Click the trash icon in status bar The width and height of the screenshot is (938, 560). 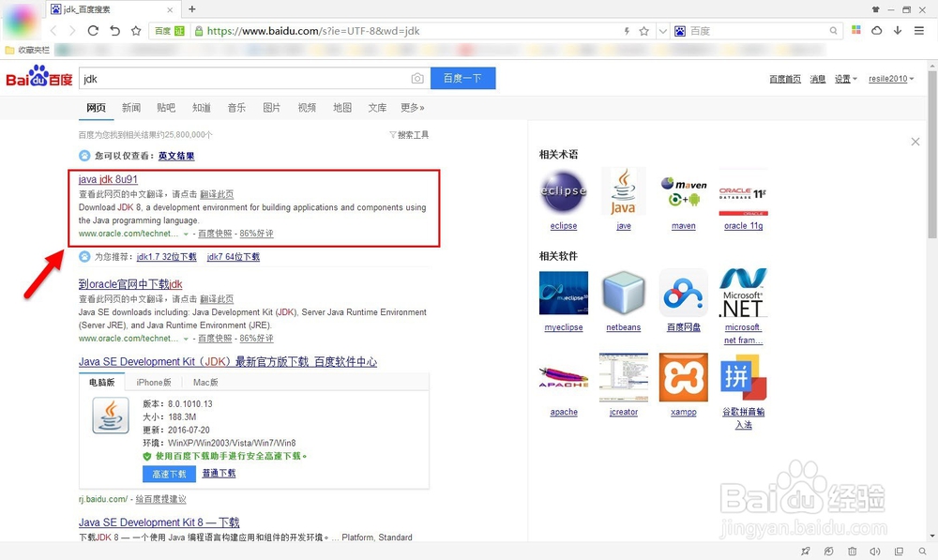tap(853, 551)
